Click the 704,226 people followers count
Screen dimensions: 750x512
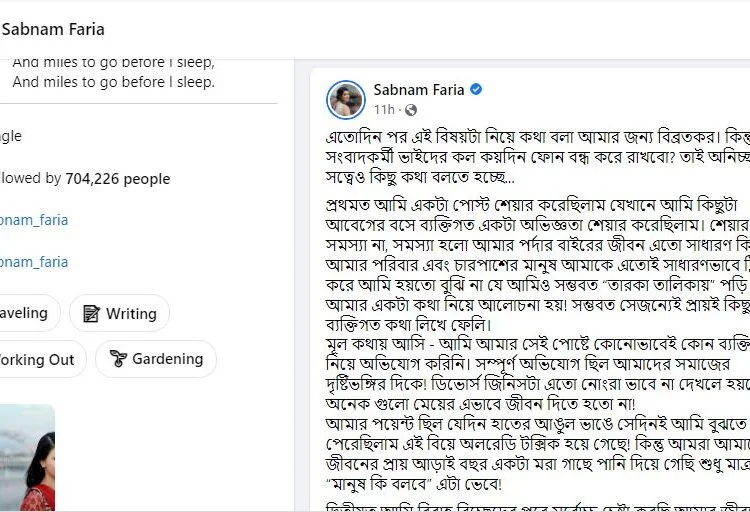coord(118,179)
